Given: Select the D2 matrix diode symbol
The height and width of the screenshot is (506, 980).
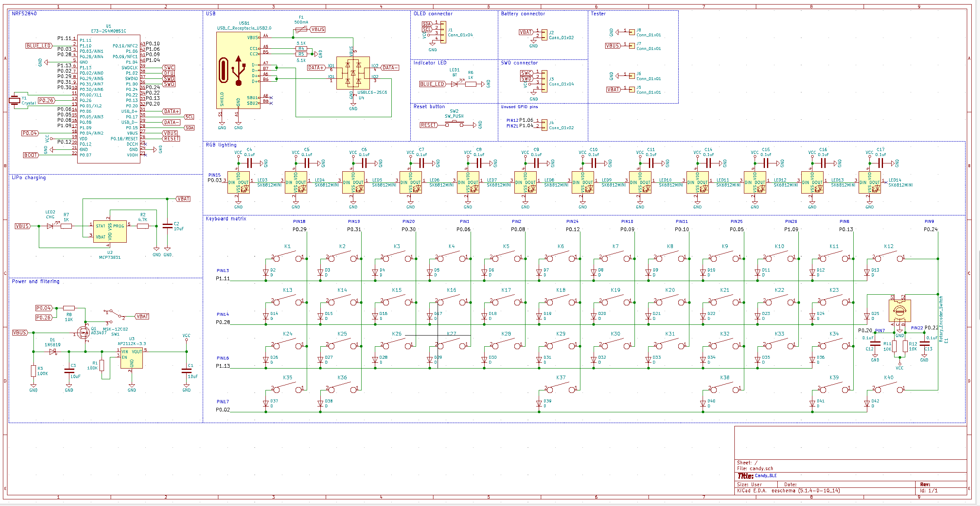Looking at the screenshot, I should [266, 272].
